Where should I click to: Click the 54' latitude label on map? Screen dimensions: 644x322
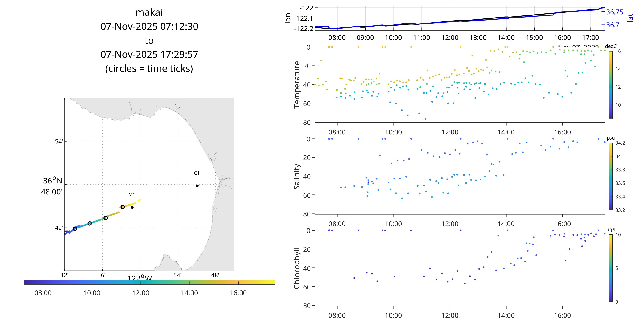(x=59, y=142)
